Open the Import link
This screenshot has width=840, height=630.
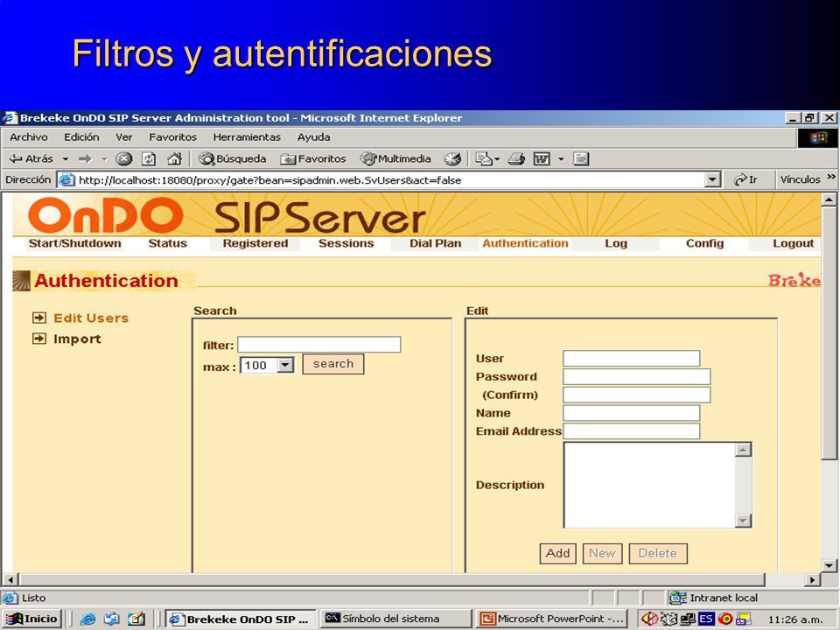coord(77,339)
